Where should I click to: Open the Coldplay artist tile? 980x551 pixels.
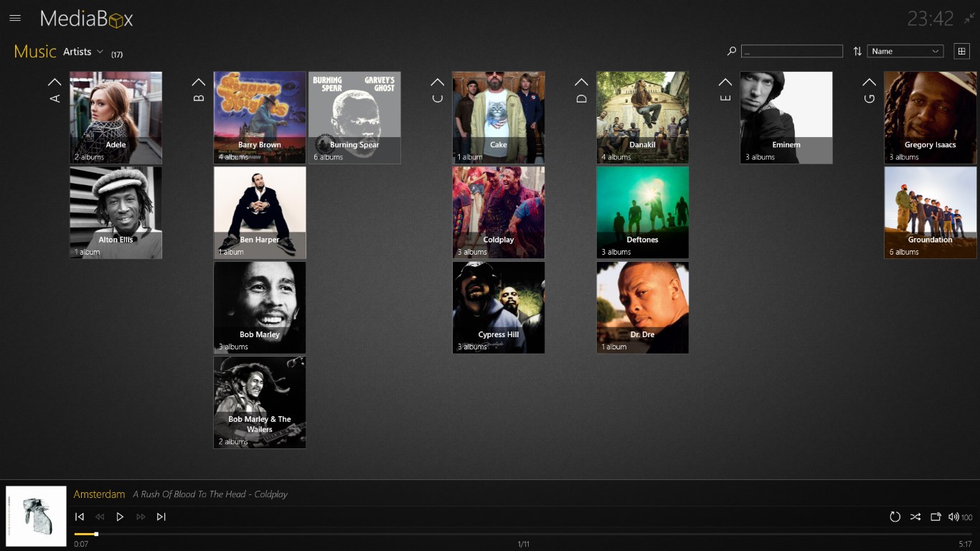(x=499, y=212)
